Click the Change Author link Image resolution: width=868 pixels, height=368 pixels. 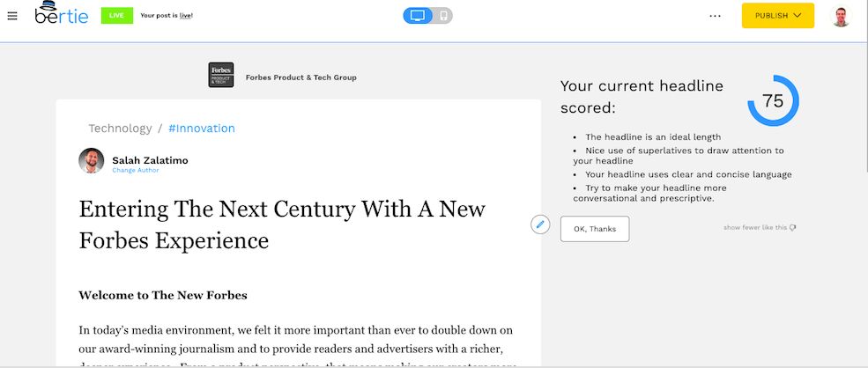click(x=137, y=170)
